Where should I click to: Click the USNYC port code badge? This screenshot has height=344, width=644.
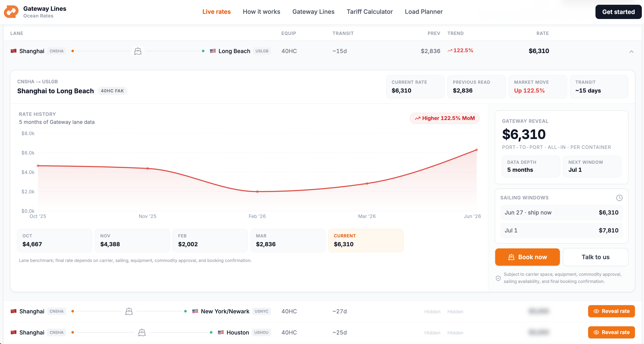tap(261, 311)
